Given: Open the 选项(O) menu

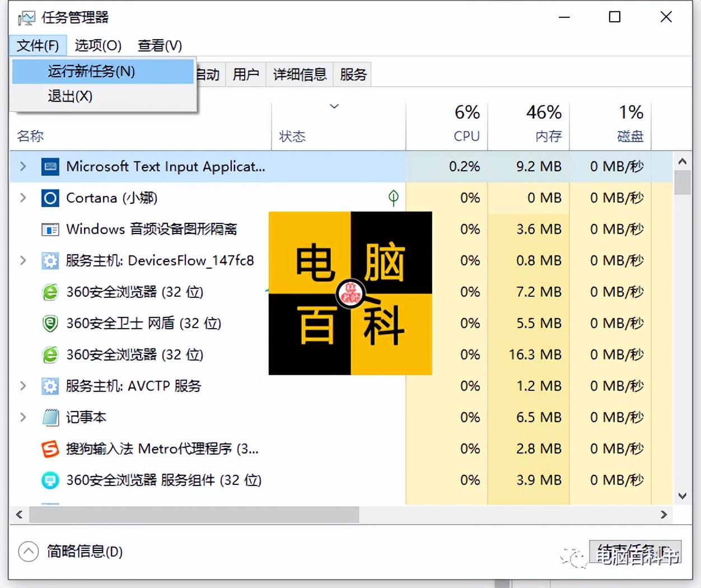Looking at the screenshot, I should (97, 45).
